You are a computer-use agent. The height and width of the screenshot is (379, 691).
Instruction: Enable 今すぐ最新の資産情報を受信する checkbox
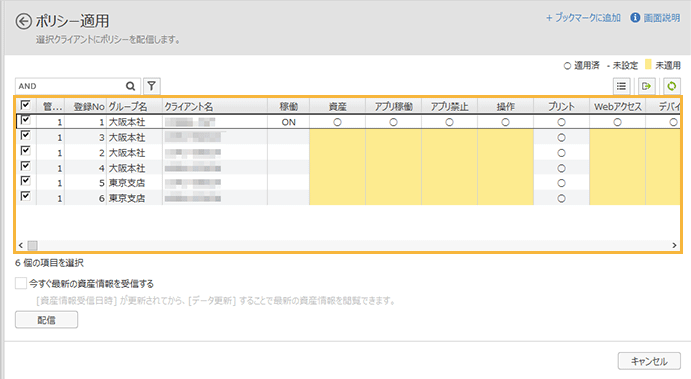[21, 283]
